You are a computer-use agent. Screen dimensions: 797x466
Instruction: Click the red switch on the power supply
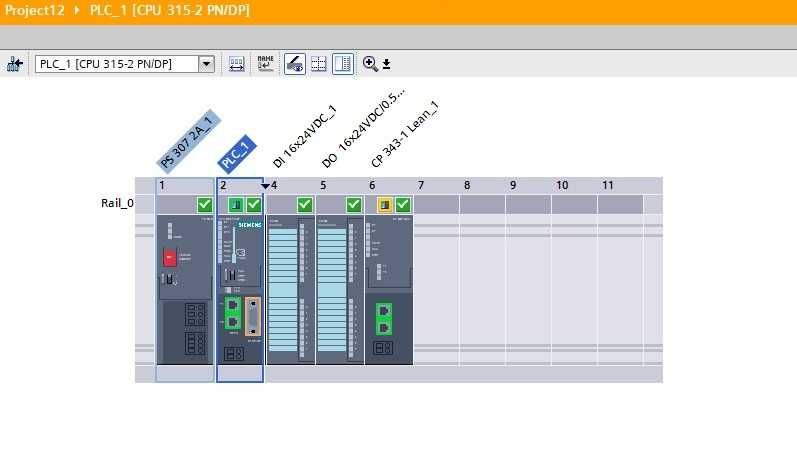click(x=170, y=258)
